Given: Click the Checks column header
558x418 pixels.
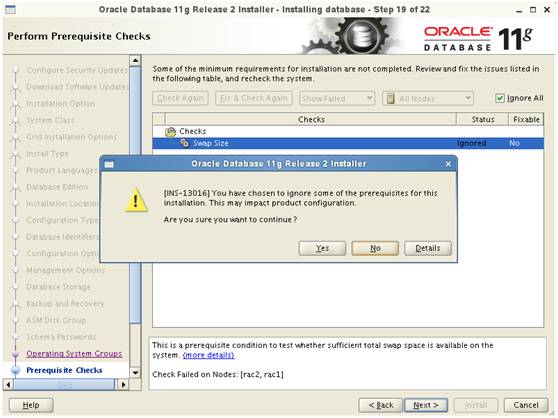Looking at the screenshot, I should click(x=311, y=120).
